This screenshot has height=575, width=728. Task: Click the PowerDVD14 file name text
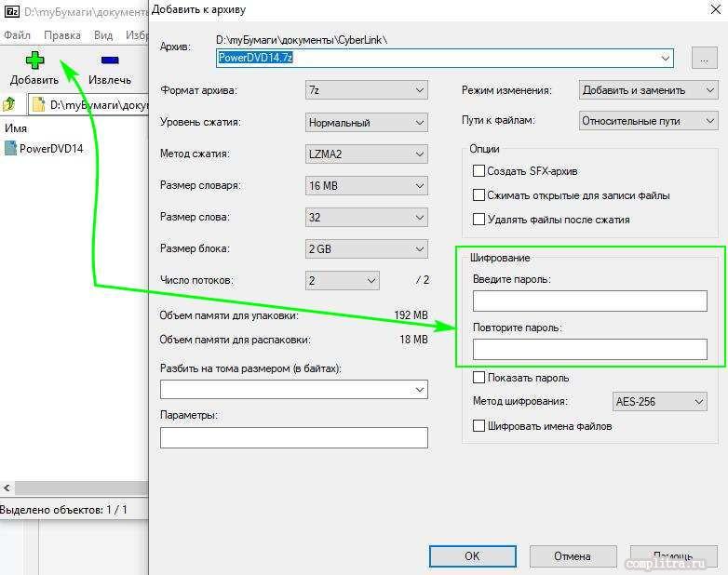click(51, 149)
